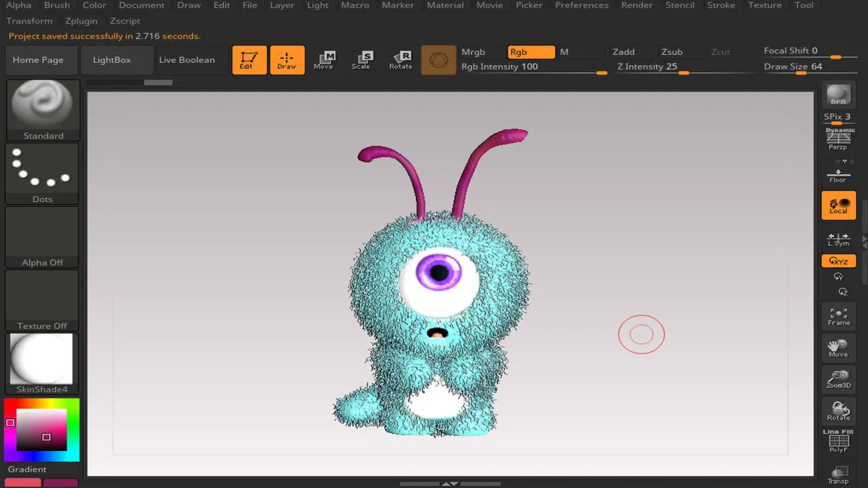This screenshot has width=868, height=488.
Task: Open the Material menu
Action: click(x=446, y=5)
